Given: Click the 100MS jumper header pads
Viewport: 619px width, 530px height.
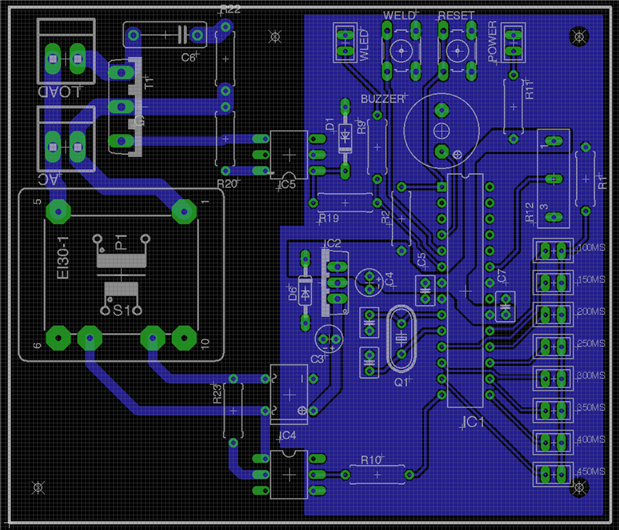Looking at the screenshot, I should tap(553, 250).
